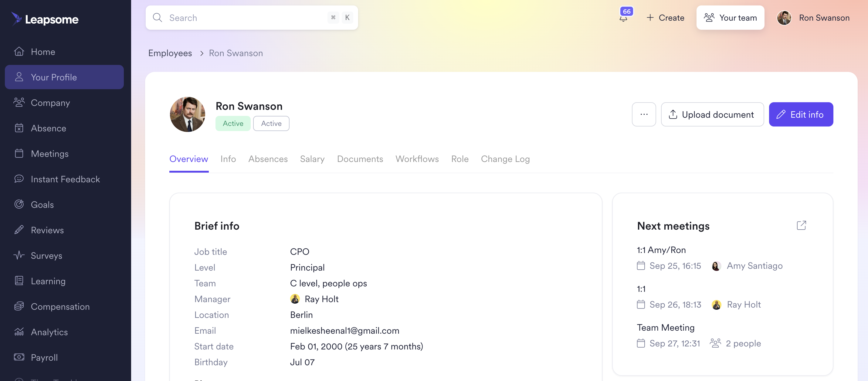Switch to the Salary tab
The width and height of the screenshot is (868, 381).
[x=312, y=159]
